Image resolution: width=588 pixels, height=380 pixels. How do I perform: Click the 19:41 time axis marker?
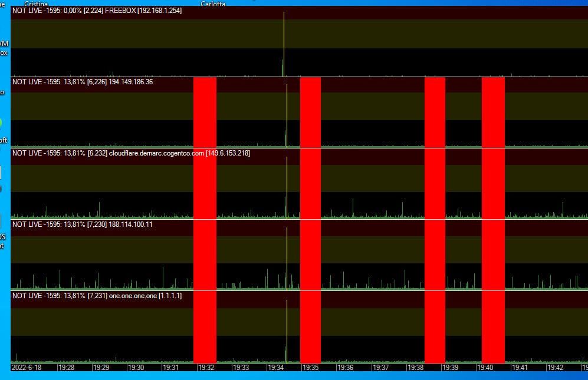tap(520, 367)
